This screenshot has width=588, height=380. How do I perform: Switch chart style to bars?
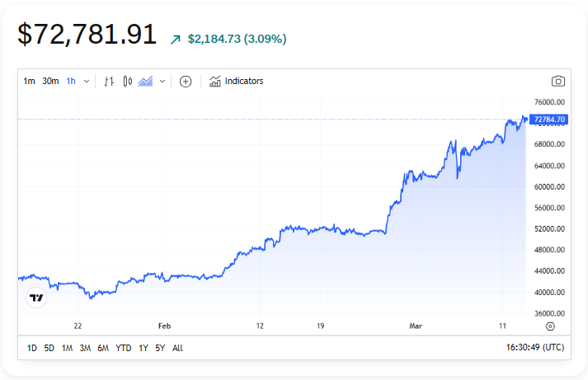click(109, 81)
